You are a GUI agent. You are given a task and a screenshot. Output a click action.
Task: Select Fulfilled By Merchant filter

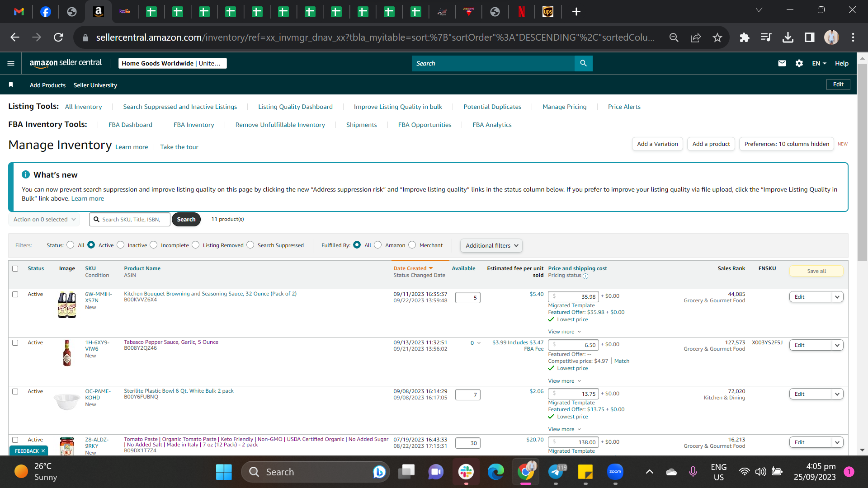pyautogui.click(x=412, y=245)
